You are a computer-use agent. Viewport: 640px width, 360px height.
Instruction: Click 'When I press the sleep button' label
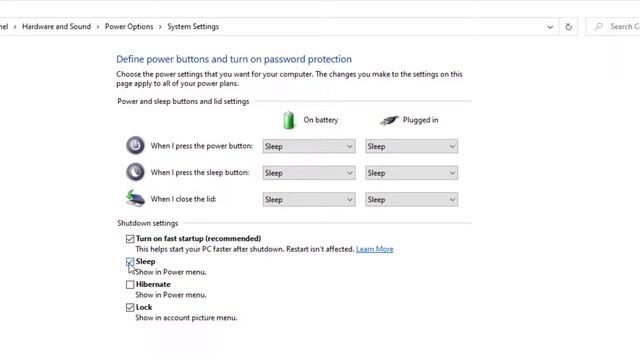point(200,172)
